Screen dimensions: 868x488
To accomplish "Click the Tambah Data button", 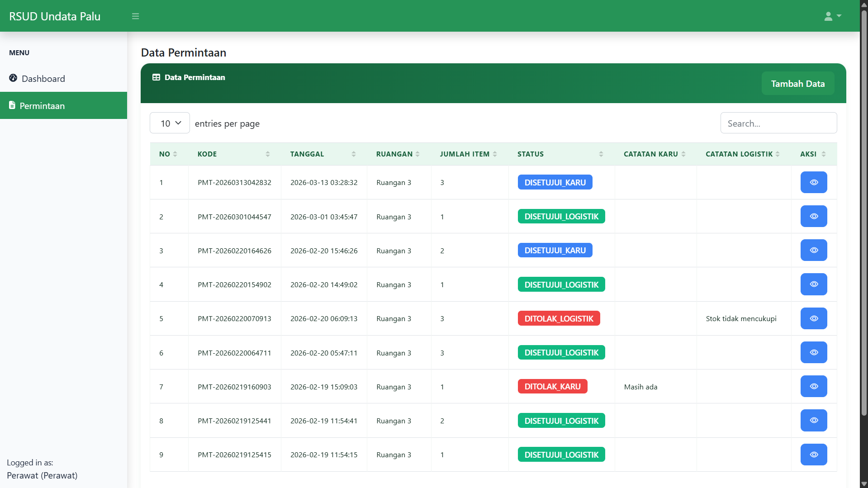I will [797, 84].
